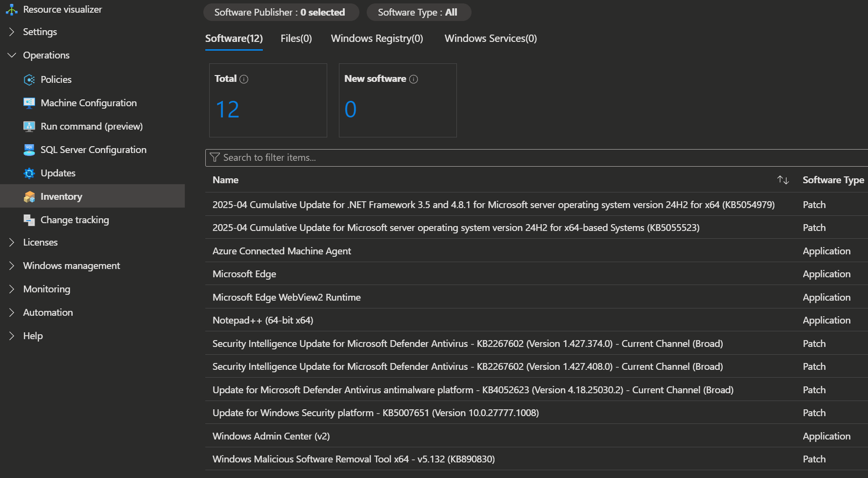Screen dimensions: 868x478
Task: Expand the Windows management section
Action: pos(12,266)
